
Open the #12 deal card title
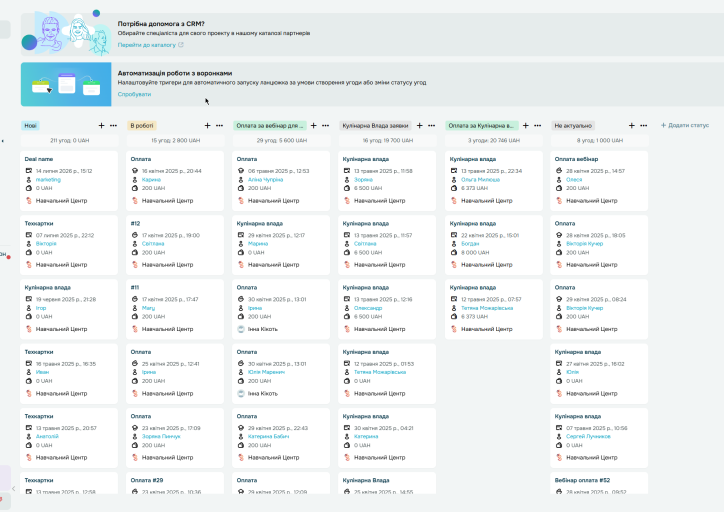click(x=135, y=223)
